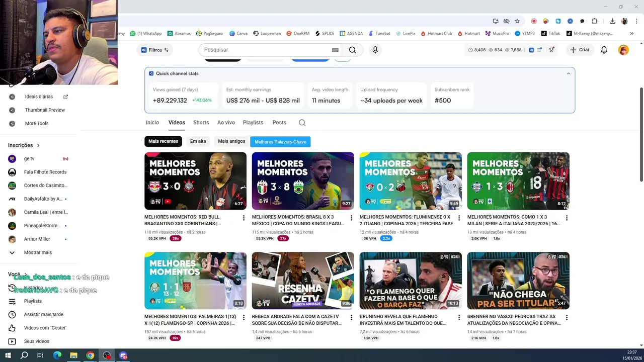Screen dimensions: 644x362
Task: Switch to the Shorts tab
Action: [201, 123]
